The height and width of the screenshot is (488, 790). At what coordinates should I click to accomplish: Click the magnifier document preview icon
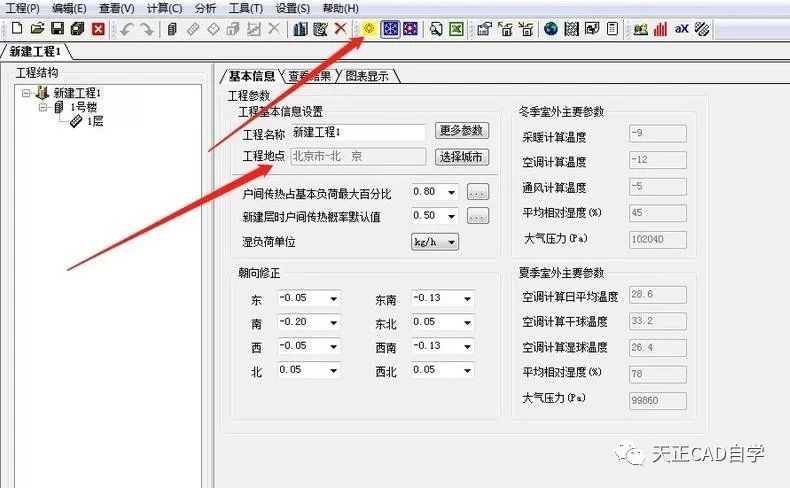click(436, 29)
